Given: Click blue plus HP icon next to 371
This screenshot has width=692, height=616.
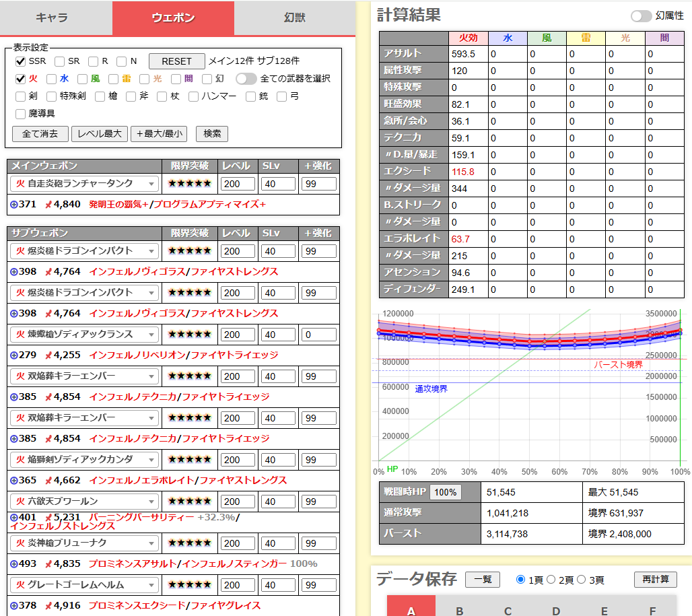Looking at the screenshot, I should pos(13,204).
